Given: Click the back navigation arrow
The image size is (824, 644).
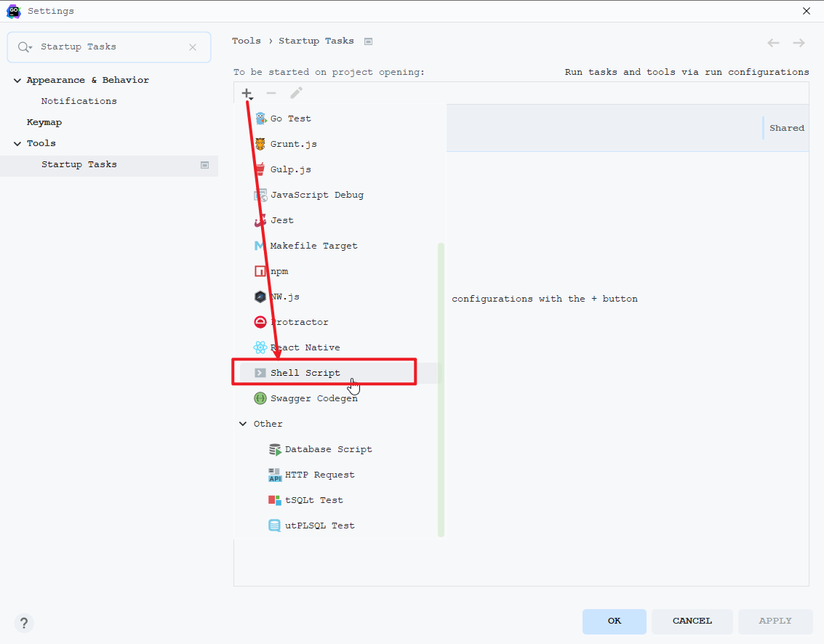Looking at the screenshot, I should [x=773, y=43].
